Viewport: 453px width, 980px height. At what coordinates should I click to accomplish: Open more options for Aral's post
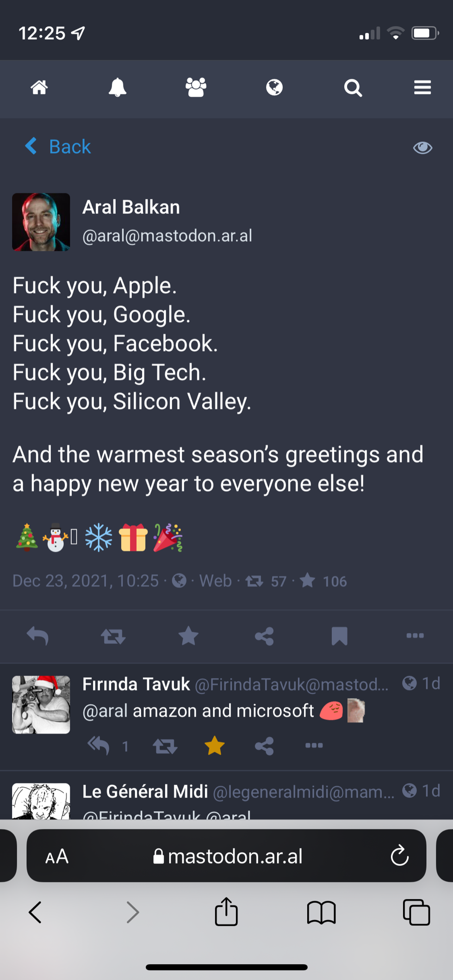pos(415,636)
